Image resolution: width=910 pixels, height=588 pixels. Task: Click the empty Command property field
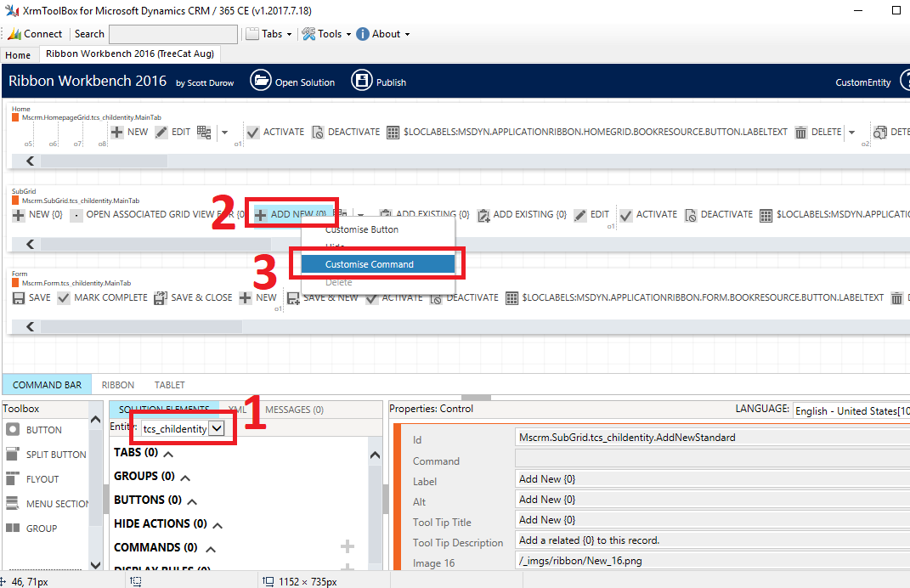pyautogui.click(x=712, y=459)
